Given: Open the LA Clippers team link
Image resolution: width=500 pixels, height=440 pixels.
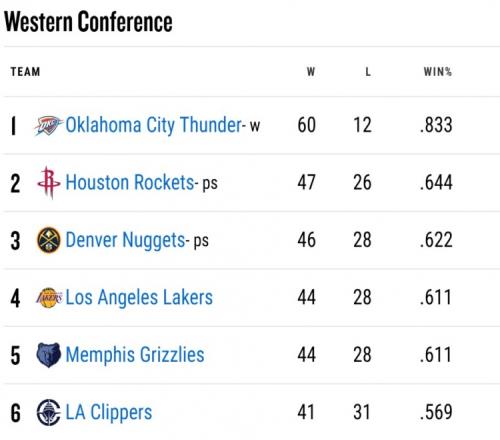Looking at the screenshot, I should pyautogui.click(x=109, y=413).
